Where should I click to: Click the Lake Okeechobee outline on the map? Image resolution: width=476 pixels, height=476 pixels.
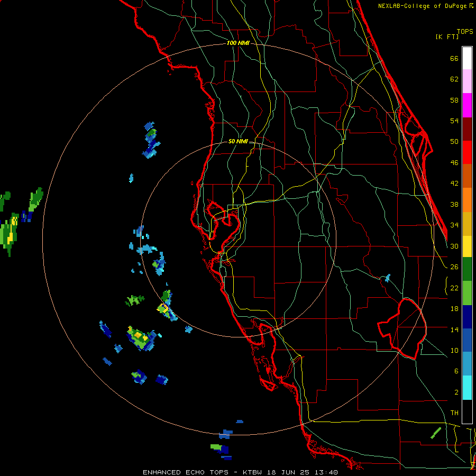[x=402, y=328]
